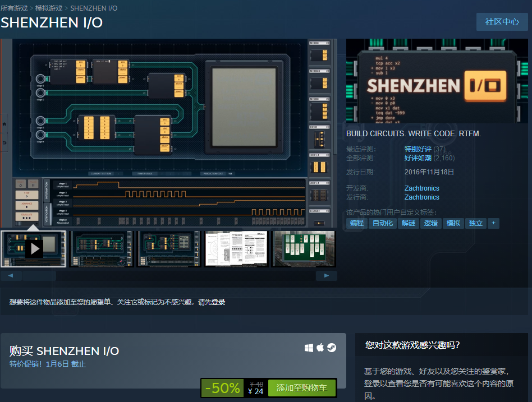The height and width of the screenshot is (402, 532).
Task: Click the 2016年11月18日 release date text
Action: (x=429, y=172)
